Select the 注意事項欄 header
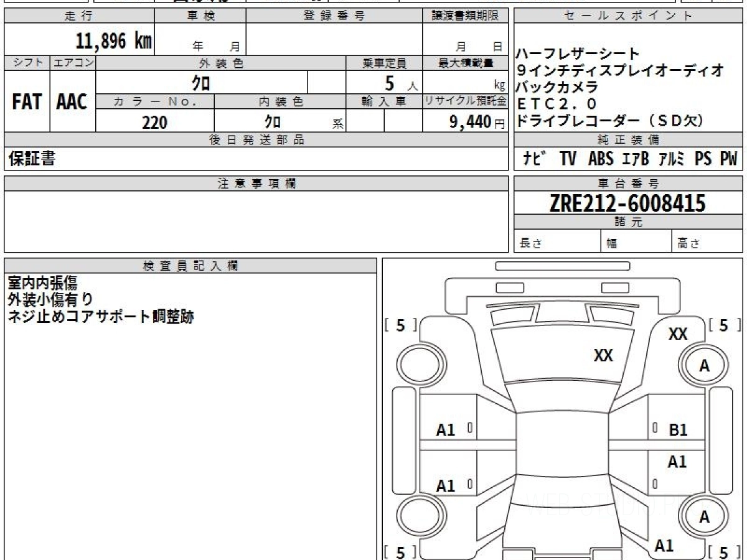The height and width of the screenshot is (560, 747). (x=256, y=183)
